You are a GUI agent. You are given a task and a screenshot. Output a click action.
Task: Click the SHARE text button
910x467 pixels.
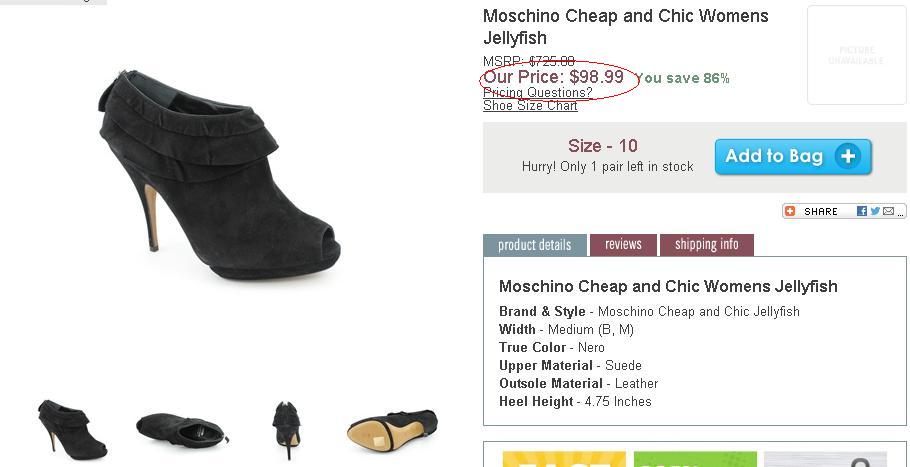[821, 212]
